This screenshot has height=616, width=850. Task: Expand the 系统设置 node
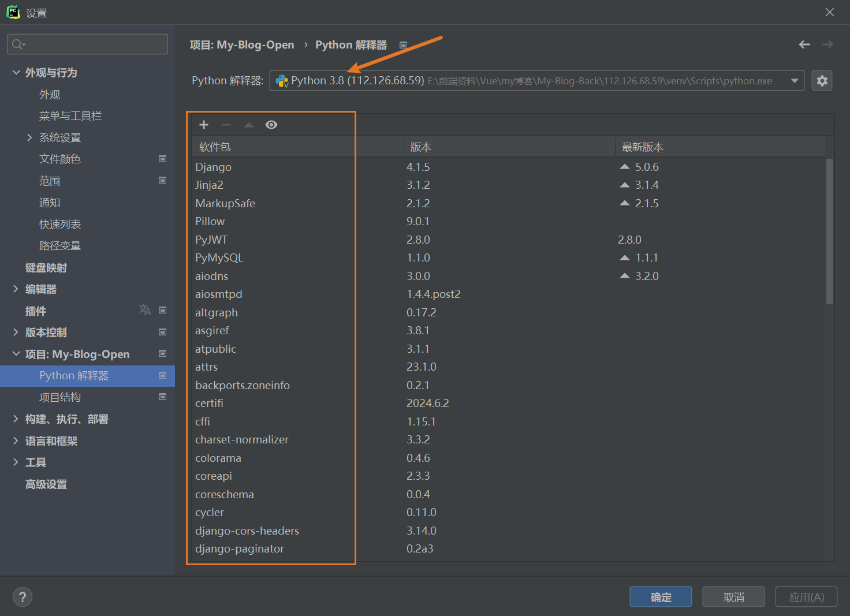pos(29,137)
